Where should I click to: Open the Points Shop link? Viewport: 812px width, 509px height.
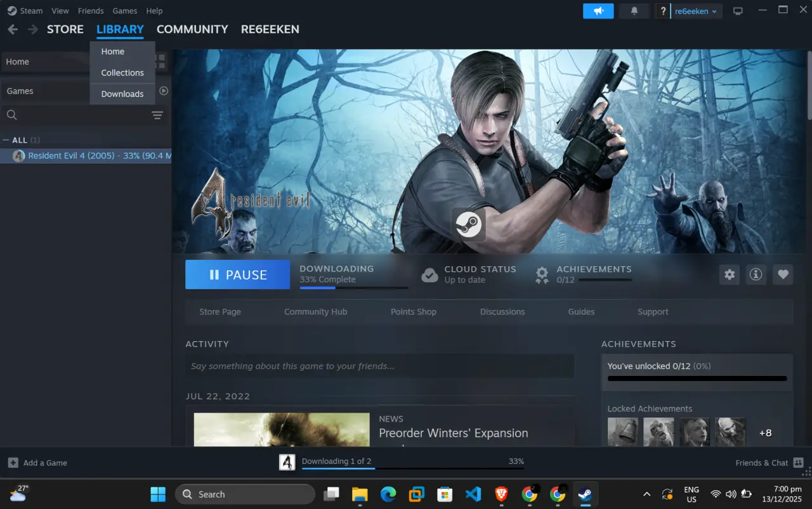(414, 312)
